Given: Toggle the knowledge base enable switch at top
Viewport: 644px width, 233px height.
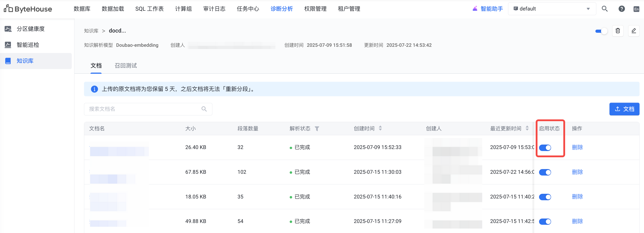Looking at the screenshot, I should tap(601, 31).
